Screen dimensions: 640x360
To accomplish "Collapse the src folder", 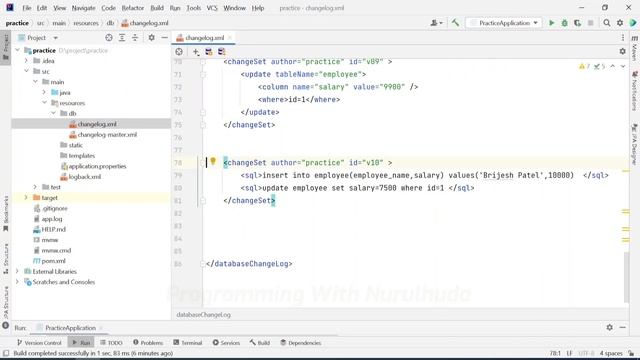I will [27, 71].
